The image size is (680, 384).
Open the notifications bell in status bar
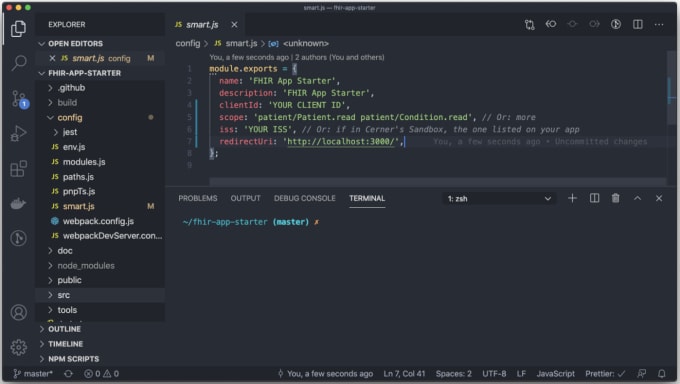coord(661,374)
